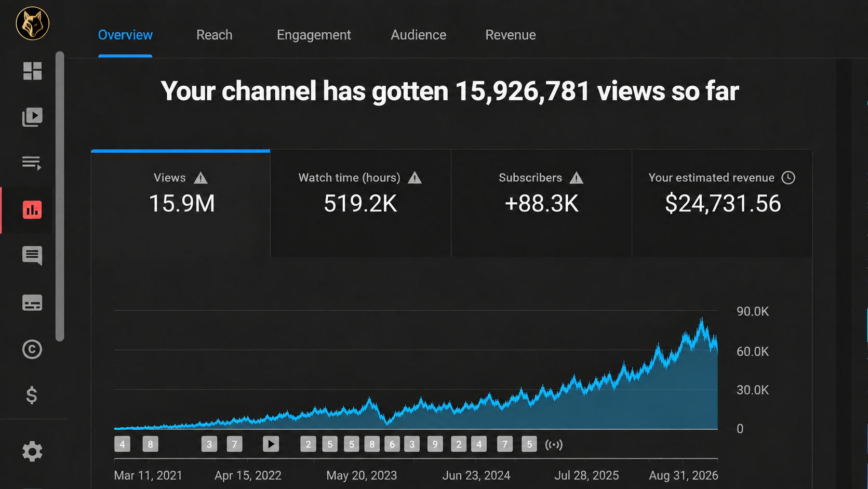The image size is (868, 489).
Task: Click the play-button video marker below the chart
Action: pyautogui.click(x=271, y=444)
